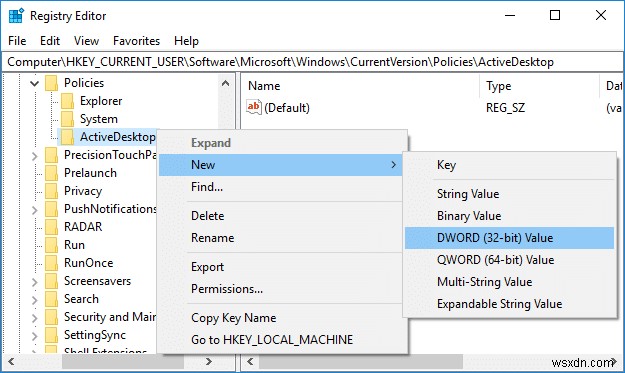625x373 pixels.
Task: Click the PushNotifications folder icon
Action: click(x=52, y=209)
